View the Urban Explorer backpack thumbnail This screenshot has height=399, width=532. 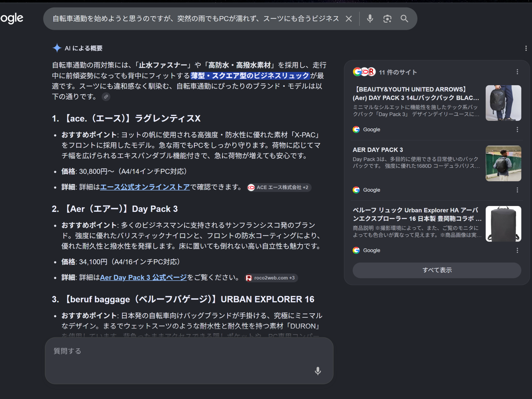tap(503, 224)
